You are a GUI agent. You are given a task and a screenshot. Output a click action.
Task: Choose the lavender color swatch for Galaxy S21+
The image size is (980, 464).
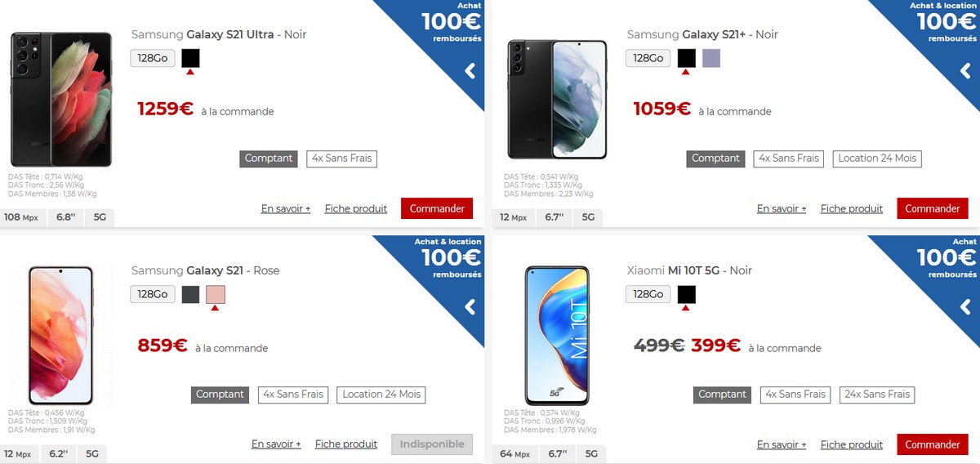[x=710, y=58]
